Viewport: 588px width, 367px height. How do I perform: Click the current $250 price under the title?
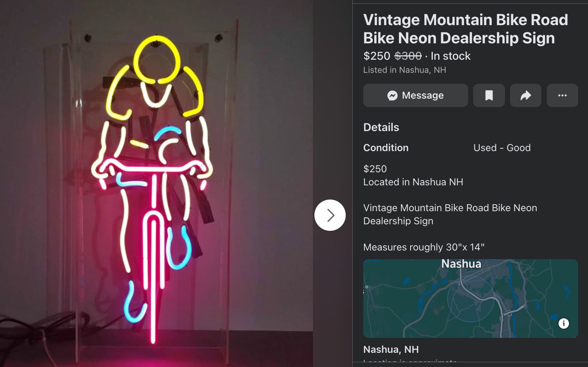click(x=377, y=56)
